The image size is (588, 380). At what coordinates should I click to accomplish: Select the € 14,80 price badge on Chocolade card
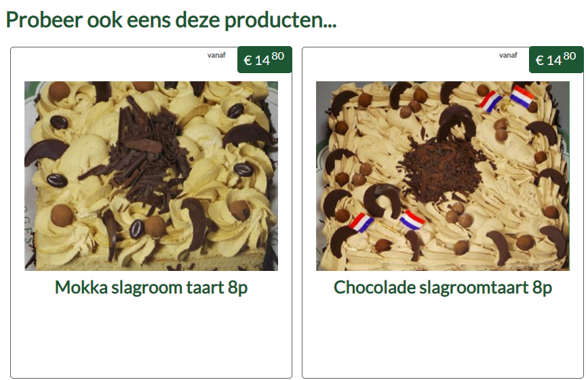coord(556,60)
